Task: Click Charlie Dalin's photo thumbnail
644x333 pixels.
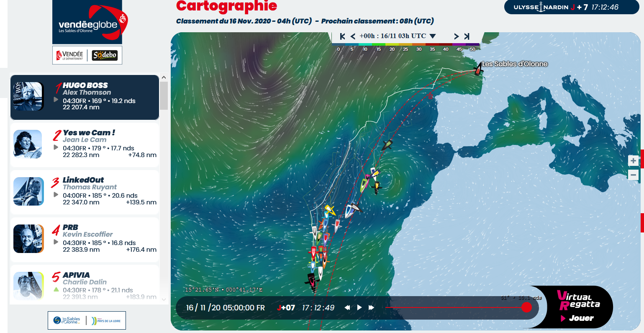Action: click(28, 286)
